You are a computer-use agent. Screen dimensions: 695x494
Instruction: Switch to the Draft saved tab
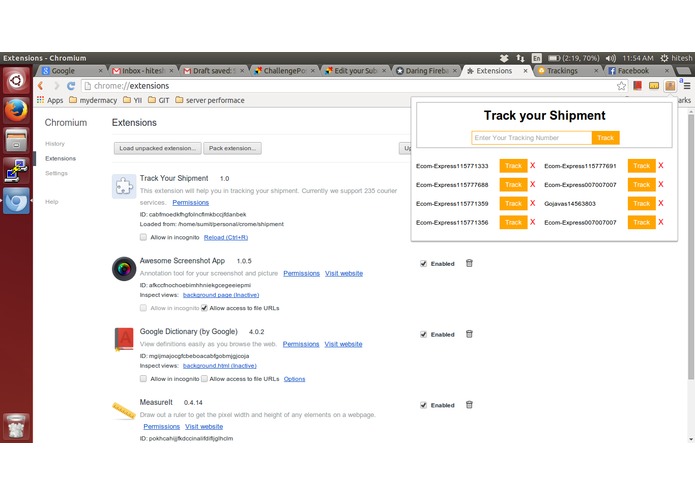coord(214,70)
